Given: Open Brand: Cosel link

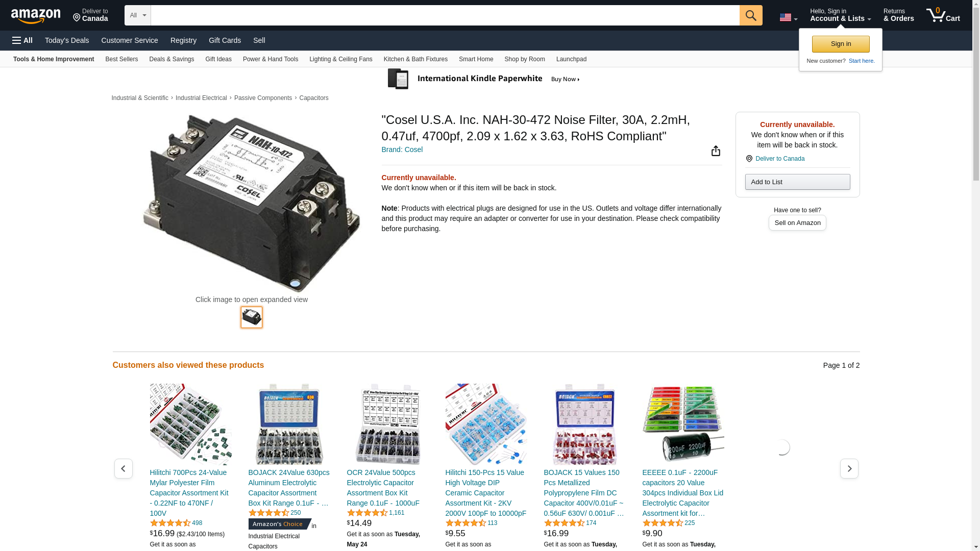Looking at the screenshot, I should pyautogui.click(x=402, y=149).
